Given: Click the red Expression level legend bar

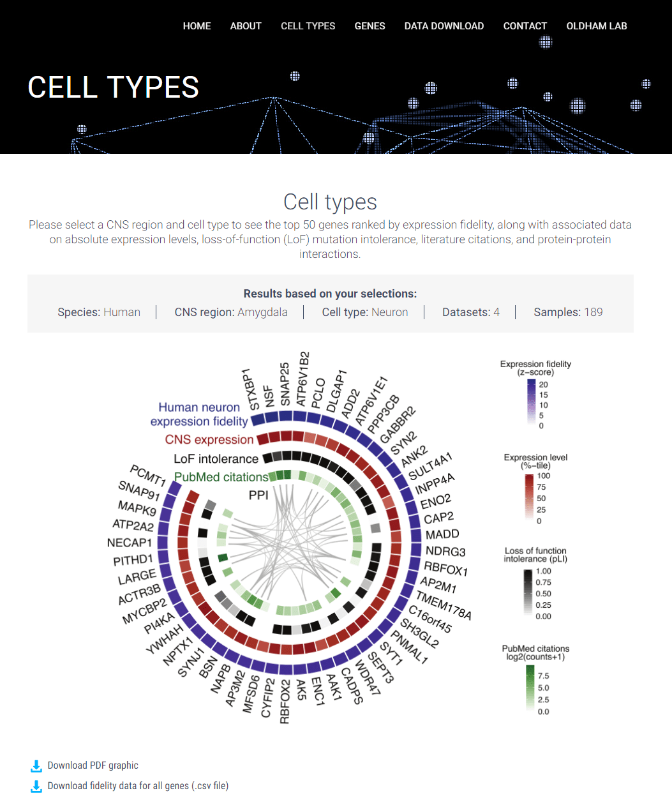Looking at the screenshot, I should coord(529,498).
